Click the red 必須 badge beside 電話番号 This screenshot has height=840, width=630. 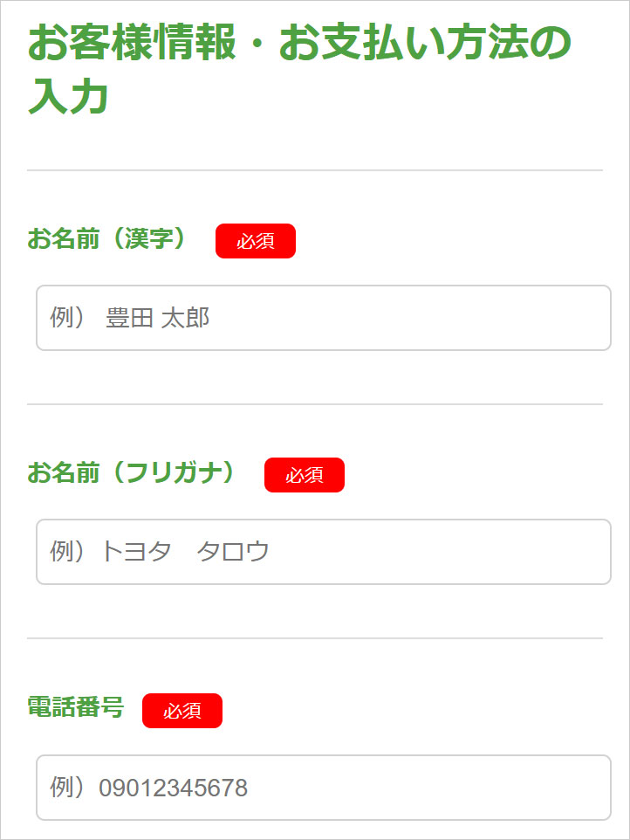tap(182, 711)
